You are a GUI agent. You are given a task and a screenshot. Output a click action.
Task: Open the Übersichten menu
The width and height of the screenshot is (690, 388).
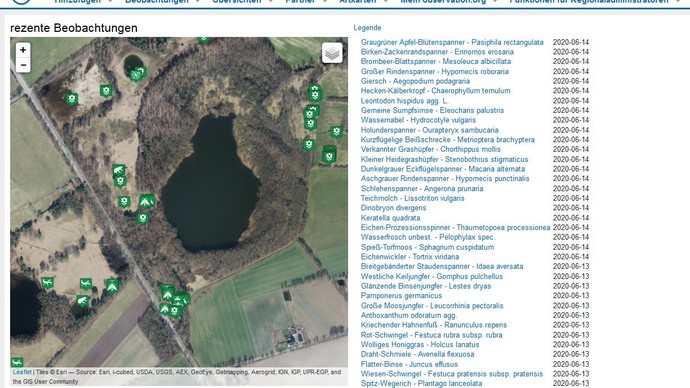click(237, 2)
